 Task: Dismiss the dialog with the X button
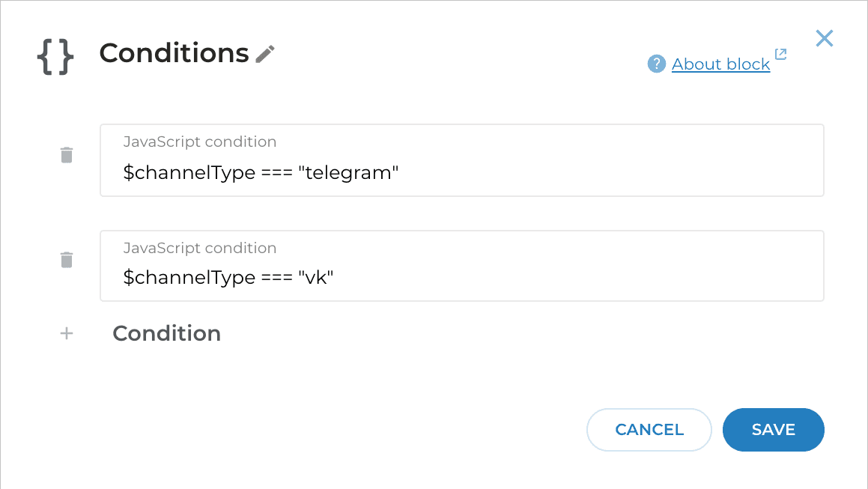tap(824, 38)
